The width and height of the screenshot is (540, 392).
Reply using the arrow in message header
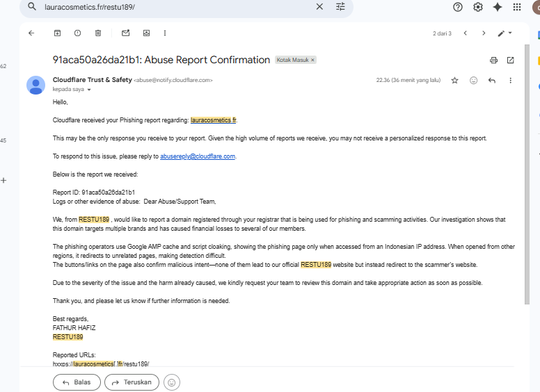click(492, 81)
